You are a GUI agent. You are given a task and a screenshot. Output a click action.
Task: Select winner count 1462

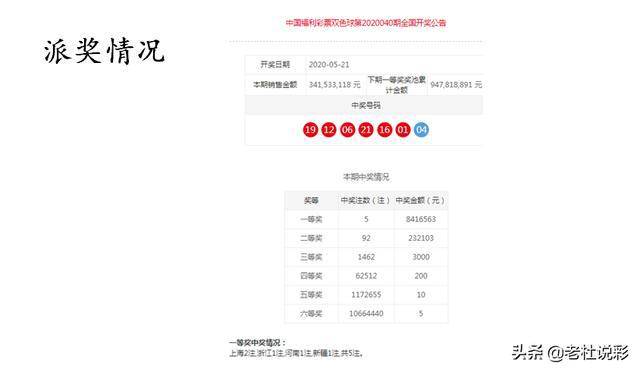(366, 257)
